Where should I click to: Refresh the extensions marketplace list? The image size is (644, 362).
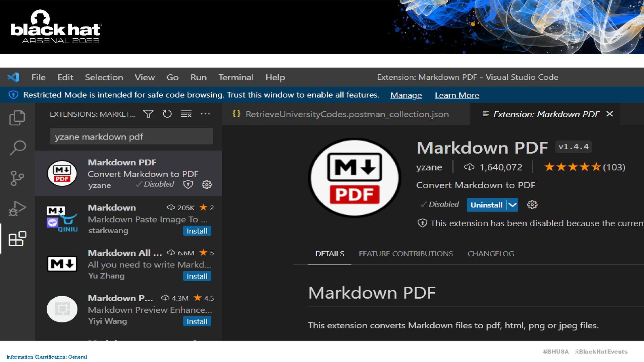tap(167, 114)
